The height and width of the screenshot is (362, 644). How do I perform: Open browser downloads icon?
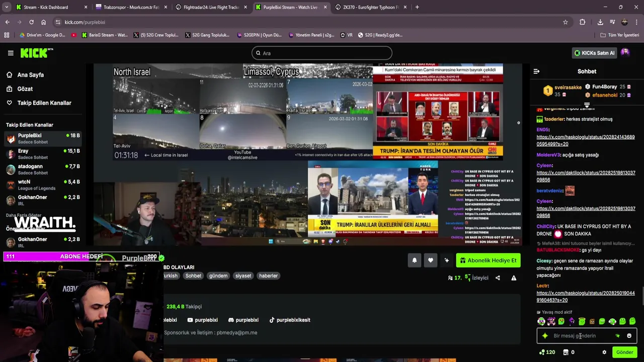600,22
